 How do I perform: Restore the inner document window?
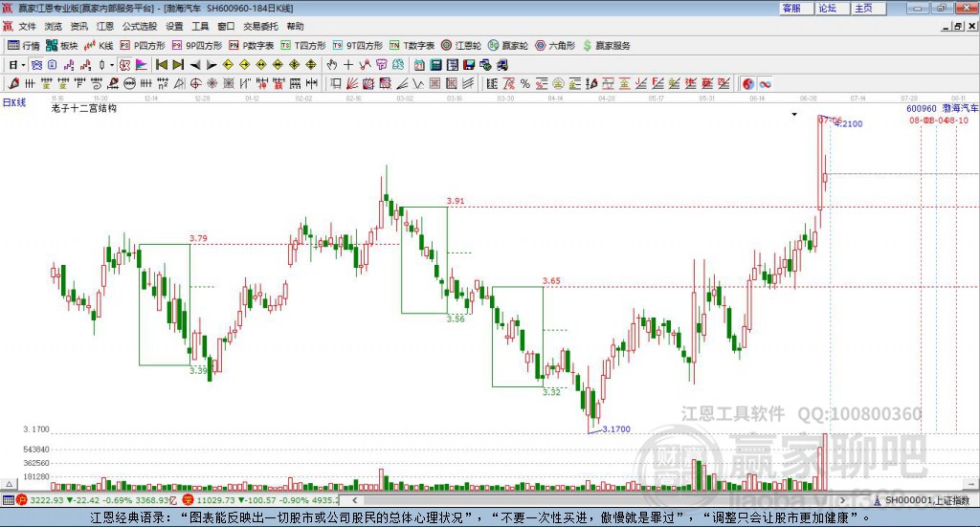point(957,26)
